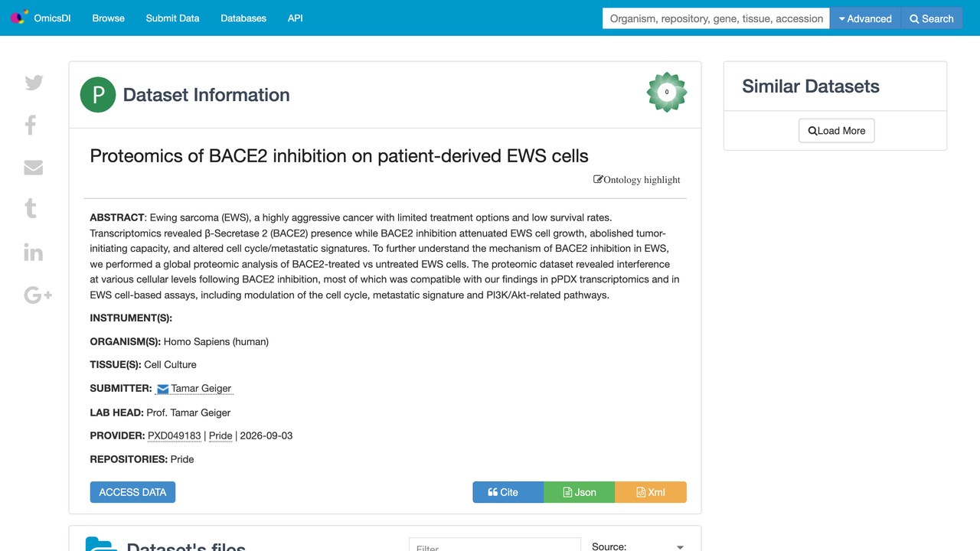
Task: Click the OmicsDI logo icon
Action: pyautogui.click(x=19, y=18)
